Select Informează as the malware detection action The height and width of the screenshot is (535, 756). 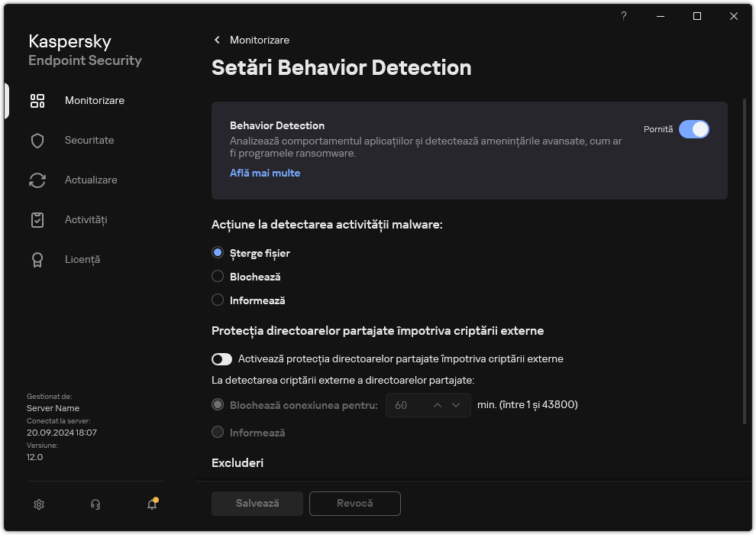click(218, 300)
